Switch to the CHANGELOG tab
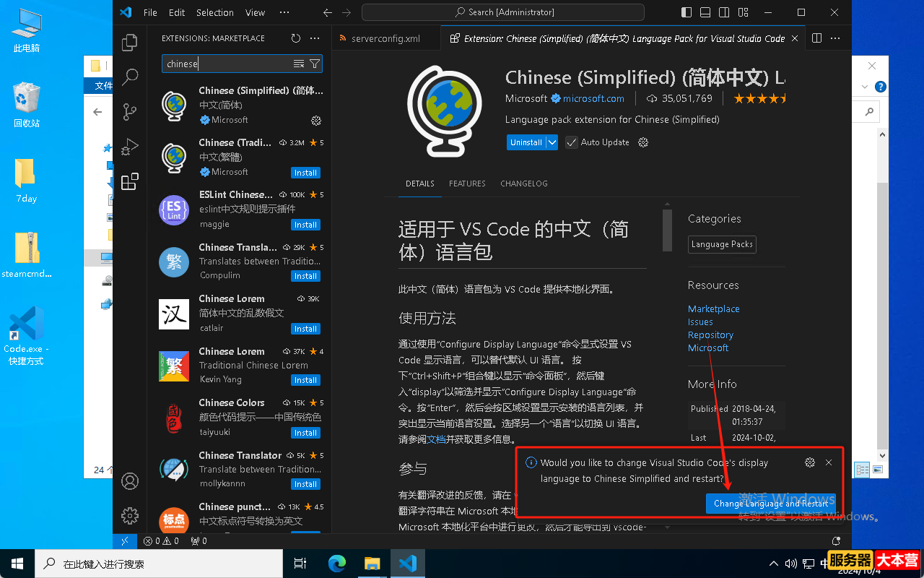Screen dimensions: 924x578 click(x=524, y=184)
